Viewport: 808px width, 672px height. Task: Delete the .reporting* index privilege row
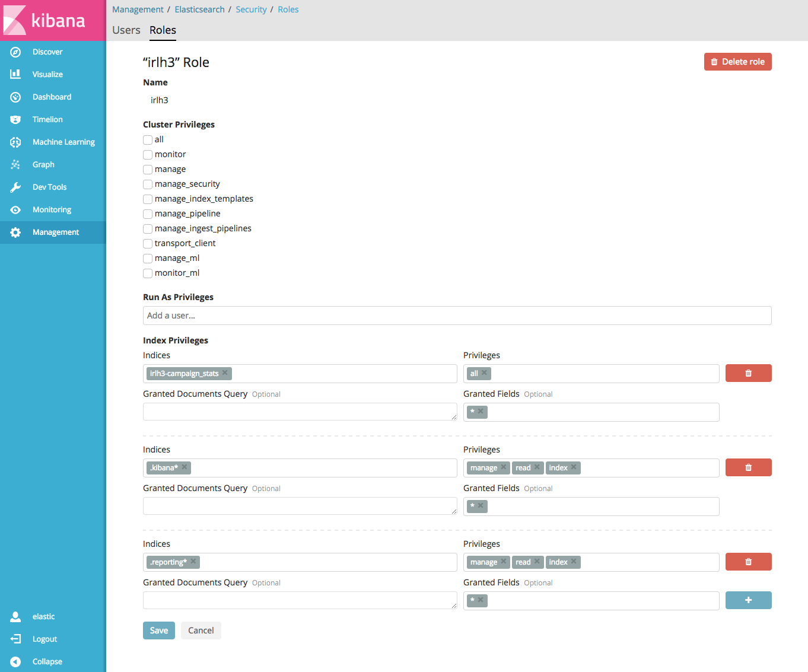749,562
